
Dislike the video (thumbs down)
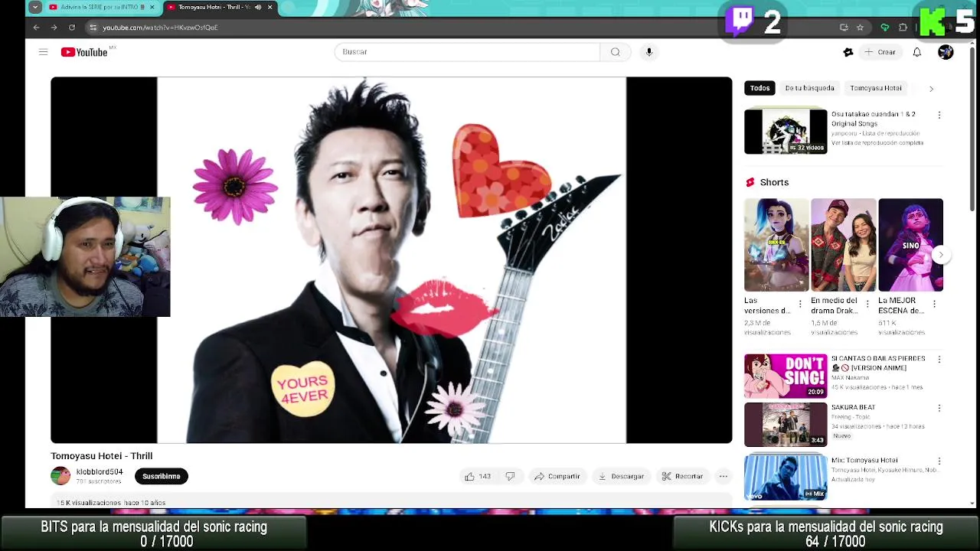510,476
